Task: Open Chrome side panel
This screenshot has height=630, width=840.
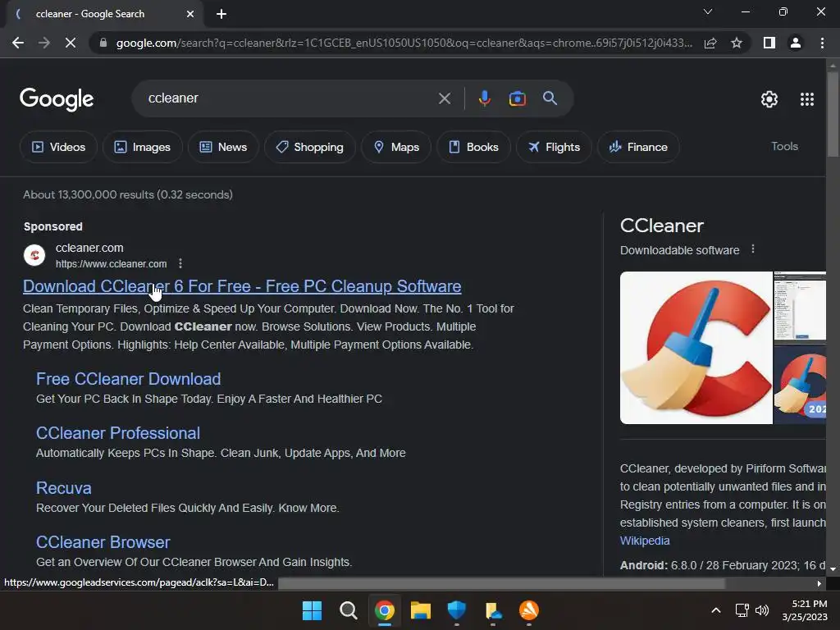Action: 769,43
